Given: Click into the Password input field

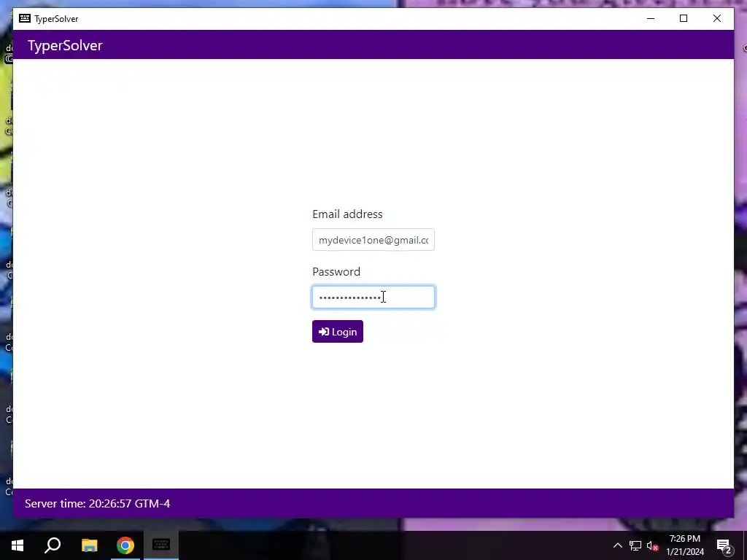Looking at the screenshot, I should 373,297.
